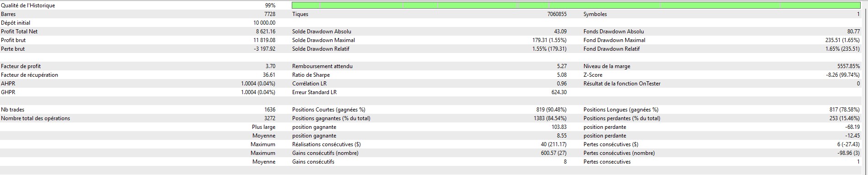868x175 pixels.
Task: Click the 99% history quality value
Action: pos(270,5)
